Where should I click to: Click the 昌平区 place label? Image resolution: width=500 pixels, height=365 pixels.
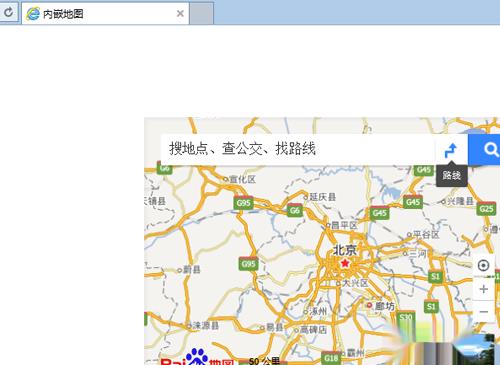[x=342, y=226]
